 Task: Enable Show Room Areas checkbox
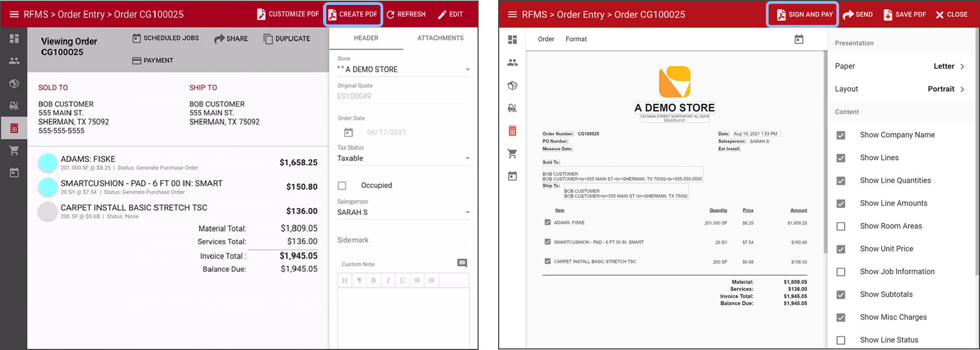[841, 226]
